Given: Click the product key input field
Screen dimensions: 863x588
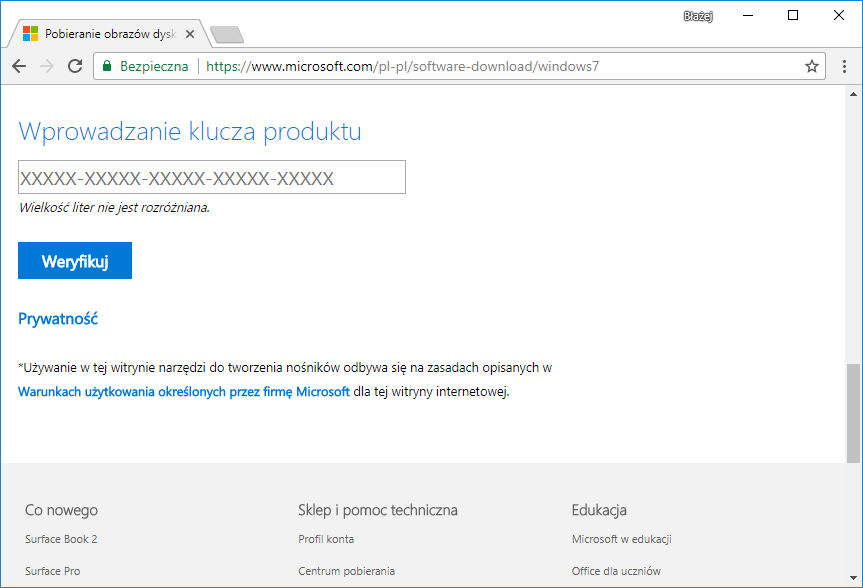Looking at the screenshot, I should click(x=212, y=177).
